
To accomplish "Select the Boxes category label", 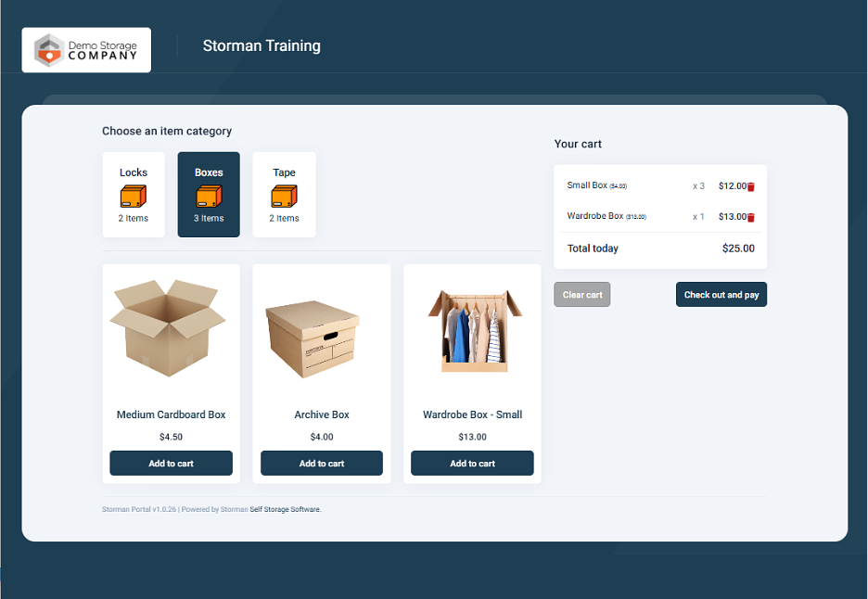I will (x=209, y=172).
